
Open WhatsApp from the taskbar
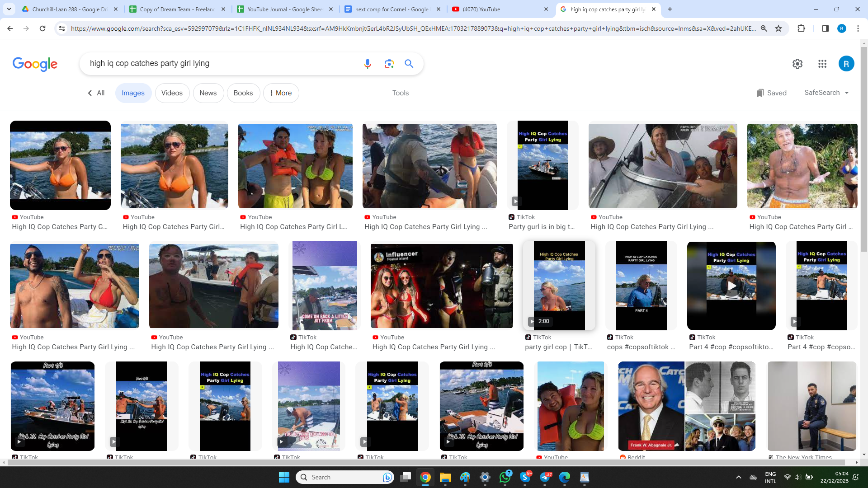pos(505,477)
